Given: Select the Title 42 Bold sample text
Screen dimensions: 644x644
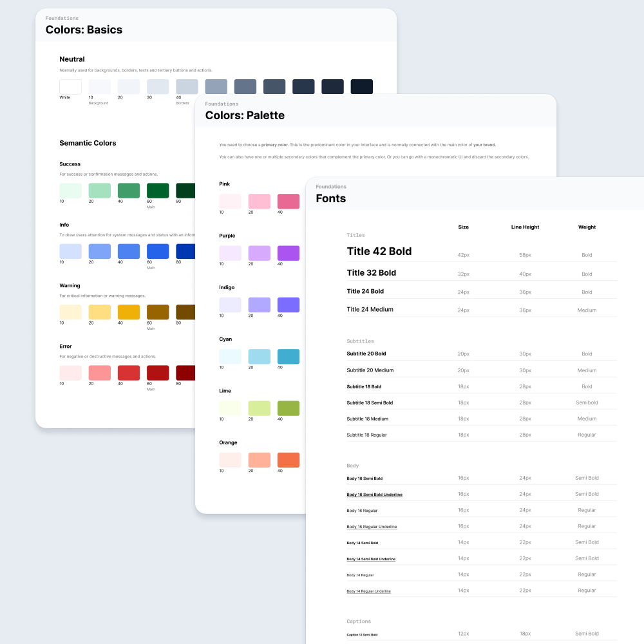Looking at the screenshot, I should (379, 251).
